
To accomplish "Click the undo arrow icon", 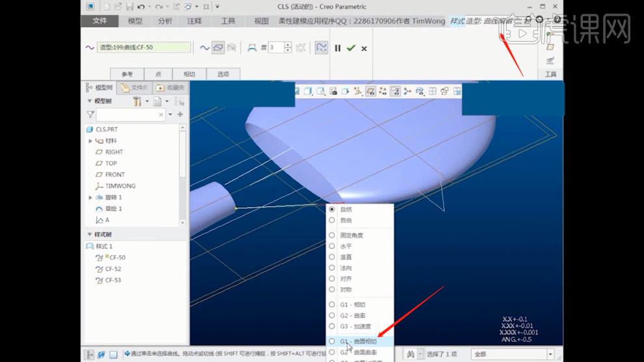I will 141,7.
